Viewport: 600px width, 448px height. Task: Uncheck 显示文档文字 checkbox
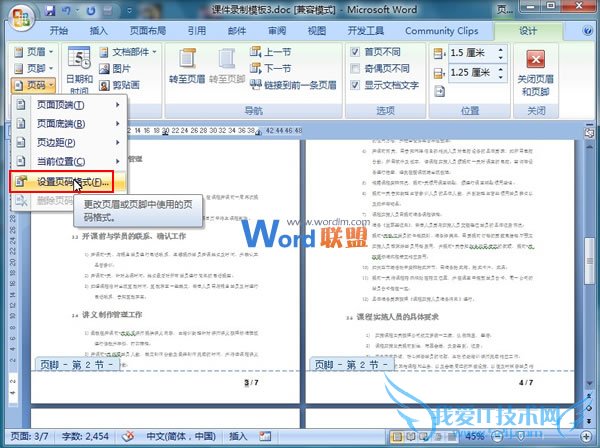pyautogui.click(x=355, y=85)
